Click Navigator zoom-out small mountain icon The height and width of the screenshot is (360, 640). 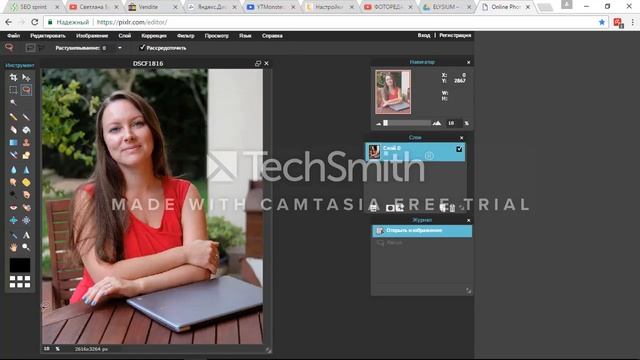click(378, 123)
